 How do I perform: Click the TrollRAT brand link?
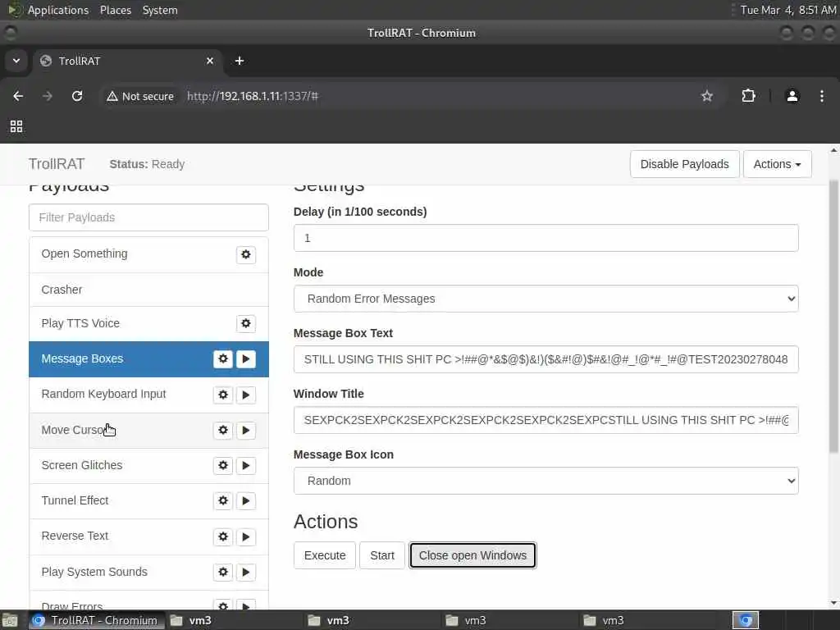57,164
